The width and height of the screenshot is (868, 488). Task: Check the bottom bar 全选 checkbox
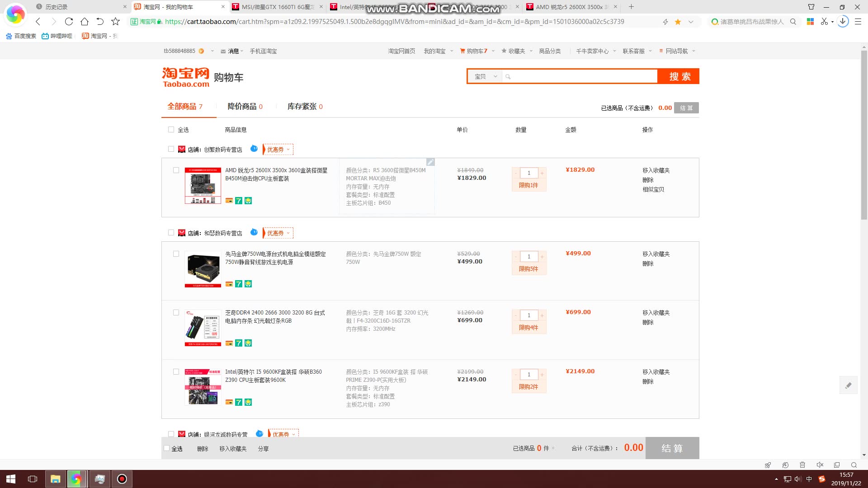tap(166, 448)
